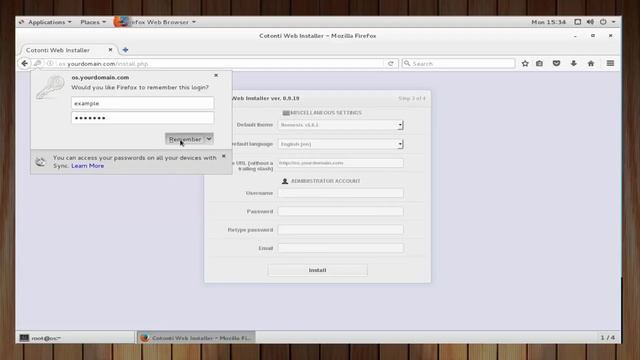Focus the administrator Username field
The image size is (640, 360).
(x=341, y=193)
